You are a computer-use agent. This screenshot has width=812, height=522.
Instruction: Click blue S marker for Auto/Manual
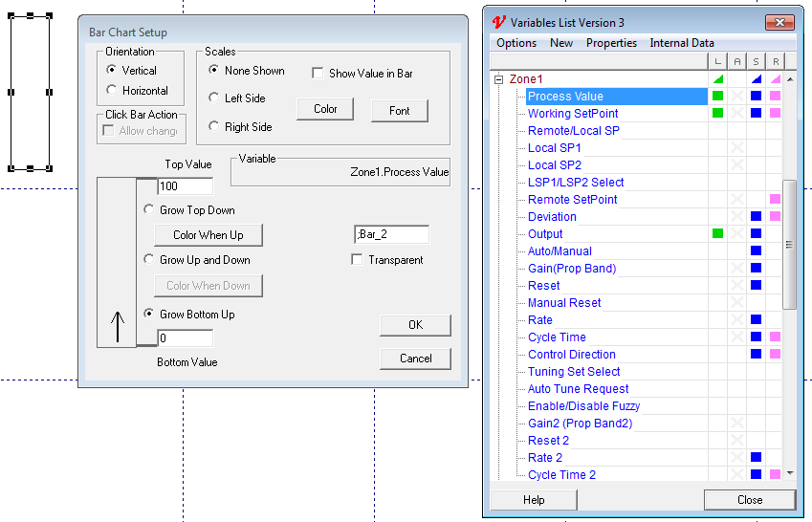(x=756, y=250)
